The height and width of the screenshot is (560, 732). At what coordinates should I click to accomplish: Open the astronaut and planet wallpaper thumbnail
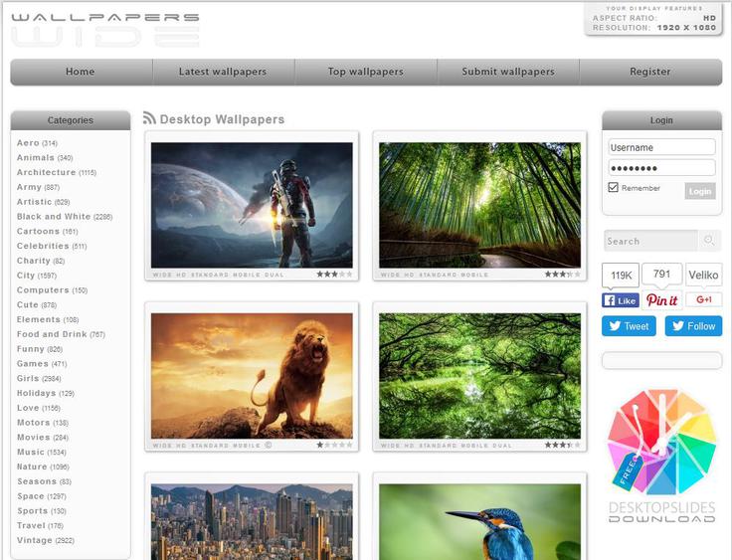252,205
